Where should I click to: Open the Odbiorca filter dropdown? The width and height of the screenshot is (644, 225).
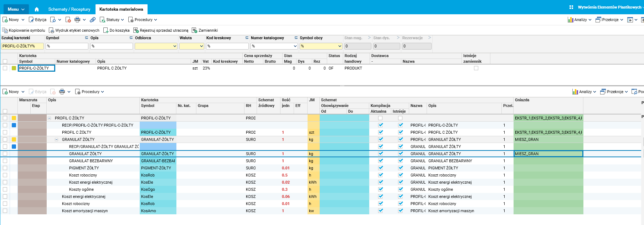[175, 46]
